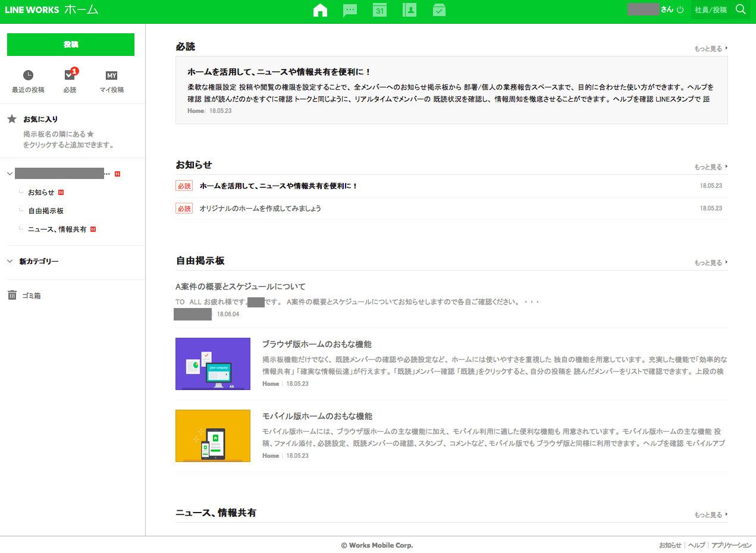Open 最近の投稿 clock icon
The image size is (756, 553).
28,76
